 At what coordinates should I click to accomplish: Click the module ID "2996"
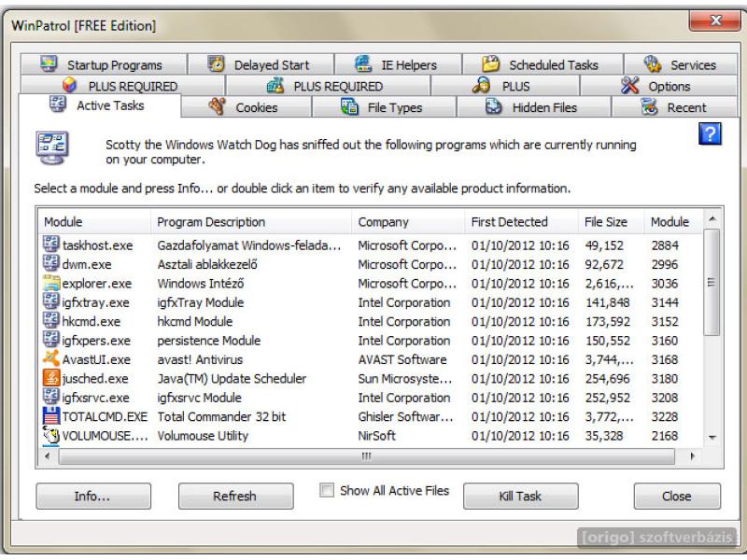(665, 264)
